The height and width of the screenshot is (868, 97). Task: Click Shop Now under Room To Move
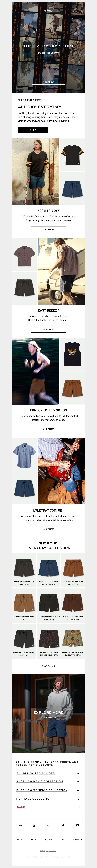tap(48, 229)
